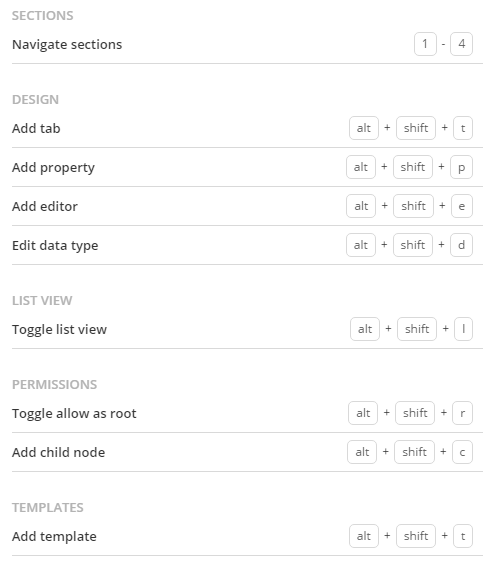Click the Add editor label
The image size is (493, 572).
45,206
